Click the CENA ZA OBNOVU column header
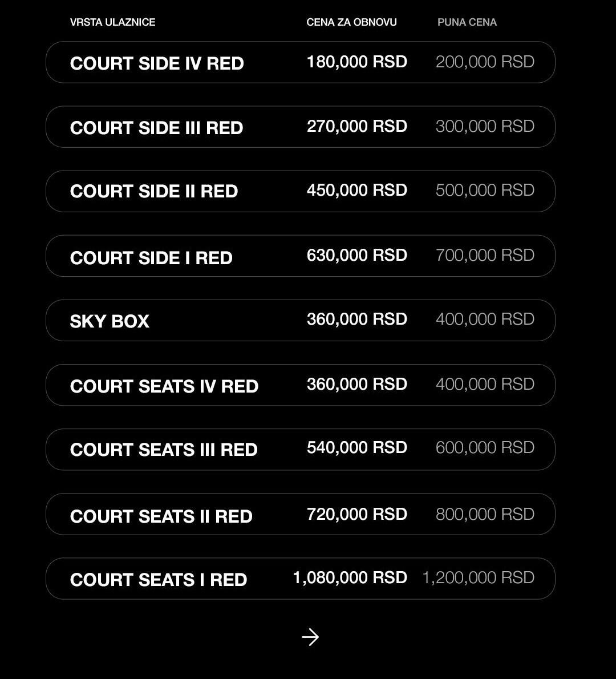Screen dimensions: 616x679 pos(351,22)
